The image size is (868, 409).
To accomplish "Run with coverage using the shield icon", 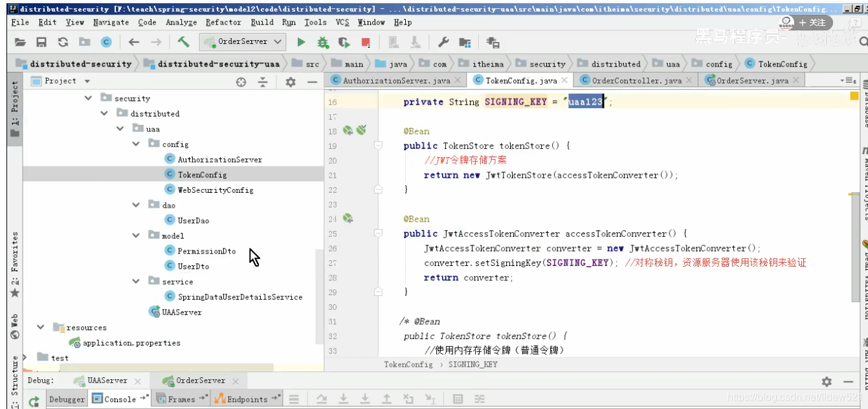I will click(x=344, y=42).
